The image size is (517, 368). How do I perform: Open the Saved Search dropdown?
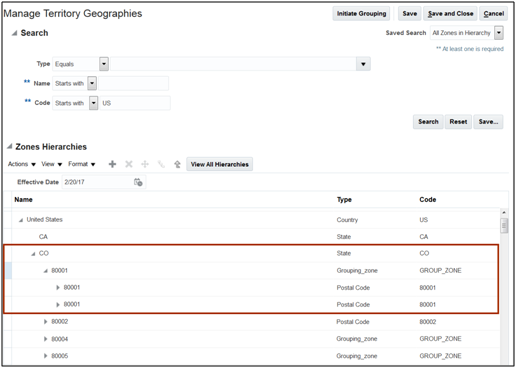(x=499, y=33)
